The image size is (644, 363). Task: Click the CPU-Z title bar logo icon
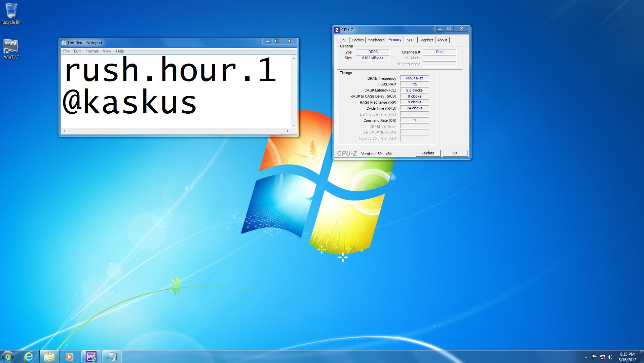coord(337,30)
